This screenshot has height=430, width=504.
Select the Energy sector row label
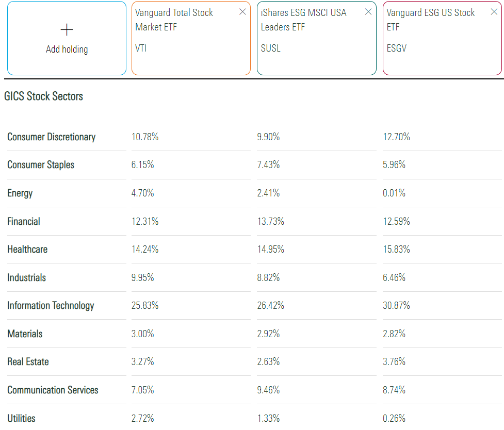coord(20,193)
